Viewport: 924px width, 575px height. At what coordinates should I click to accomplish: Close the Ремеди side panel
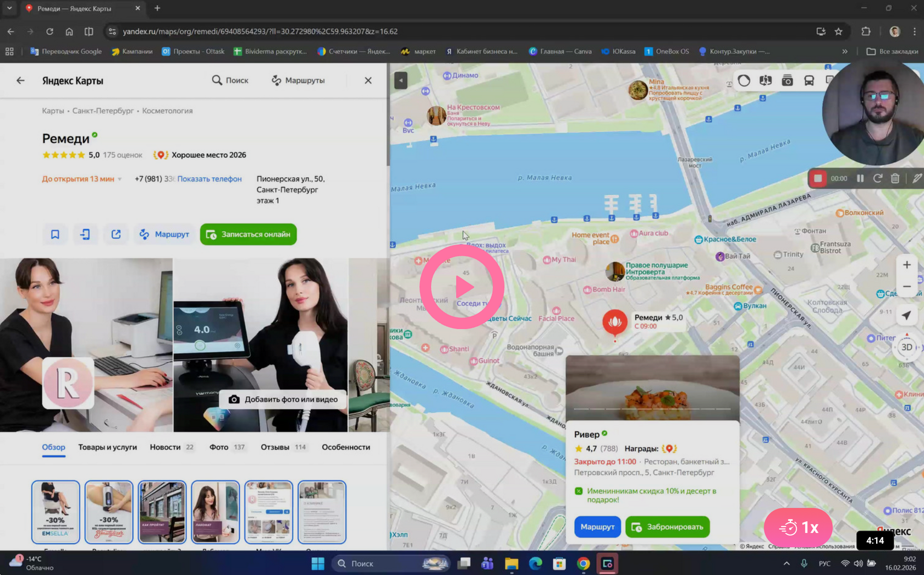pyautogui.click(x=368, y=80)
